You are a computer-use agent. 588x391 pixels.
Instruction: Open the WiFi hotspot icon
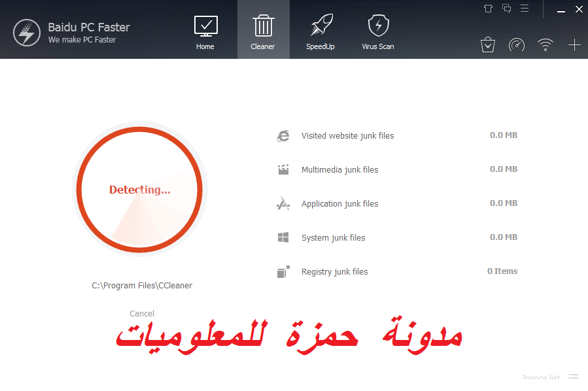click(x=545, y=44)
